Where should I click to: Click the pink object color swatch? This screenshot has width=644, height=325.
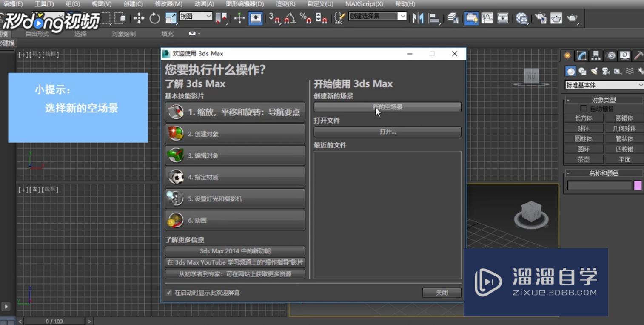(638, 185)
